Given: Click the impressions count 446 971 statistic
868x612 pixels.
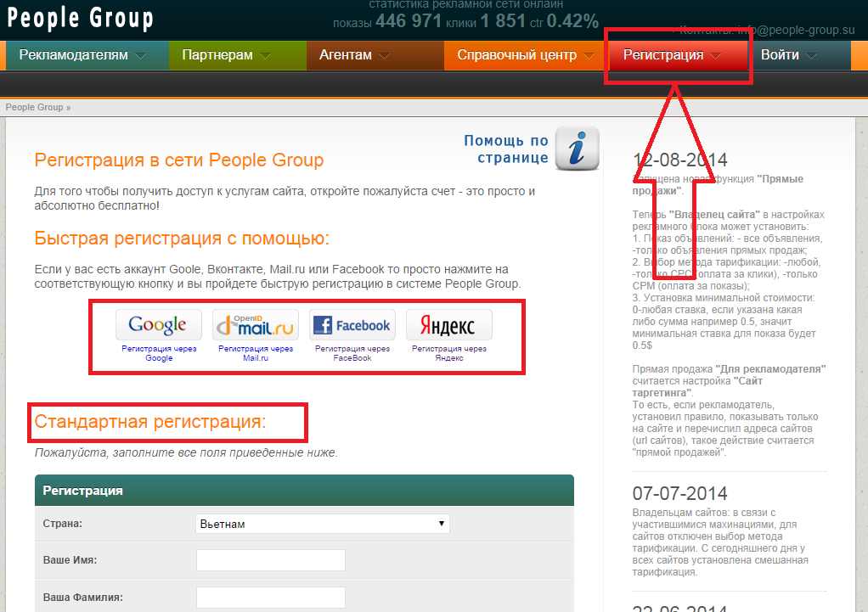Looking at the screenshot, I should coord(409,21).
